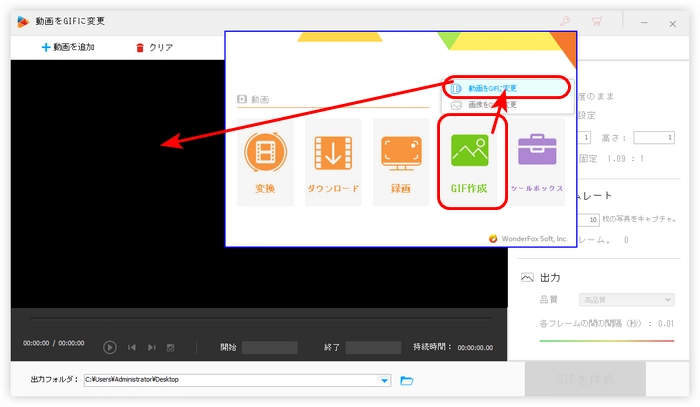Click the key registration icon in title bar
Image resolution: width=700 pixels, height=407 pixels.
point(565,20)
